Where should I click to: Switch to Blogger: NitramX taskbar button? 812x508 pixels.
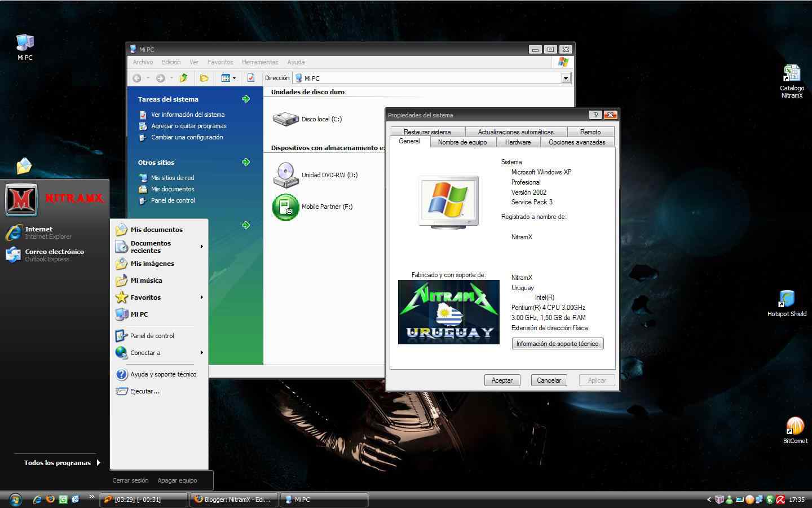[233, 500]
